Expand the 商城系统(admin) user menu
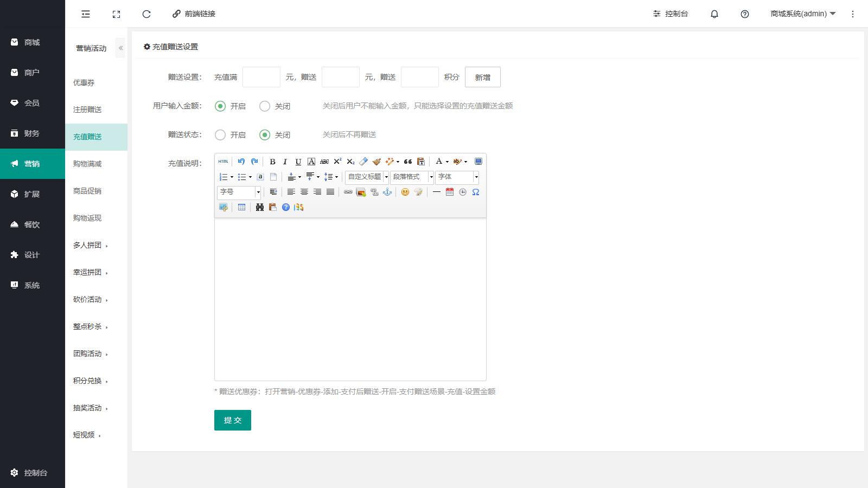Screen dimensions: 868x488 [x=802, y=14]
